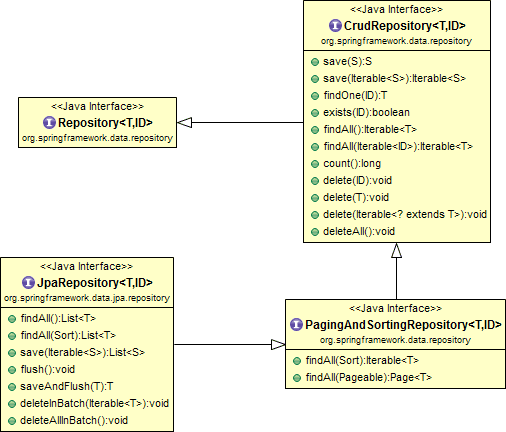This screenshot has width=506, height=432.
Task: Click the green dot beside save(S):S
Action: pyautogui.click(x=315, y=62)
